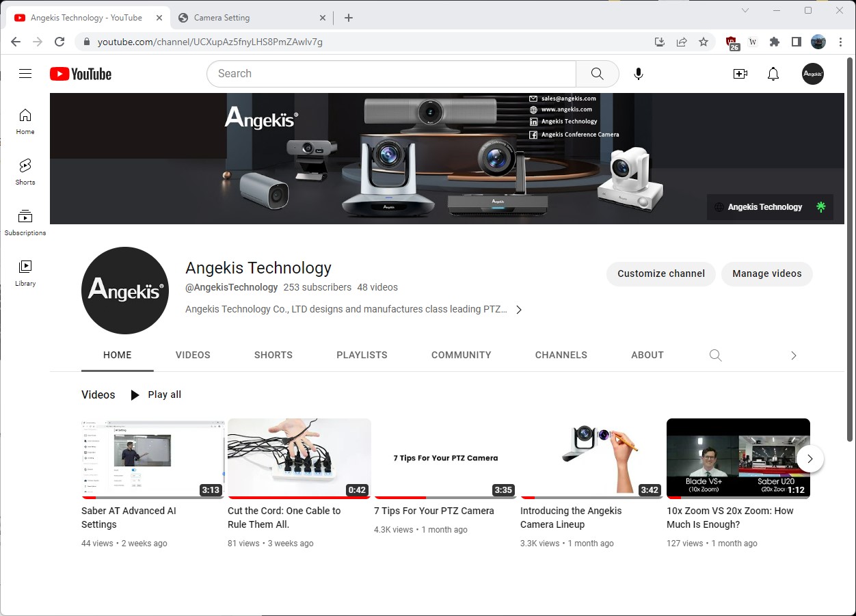Go to Home using the sidebar icon
This screenshot has width=856, height=616.
(25, 120)
